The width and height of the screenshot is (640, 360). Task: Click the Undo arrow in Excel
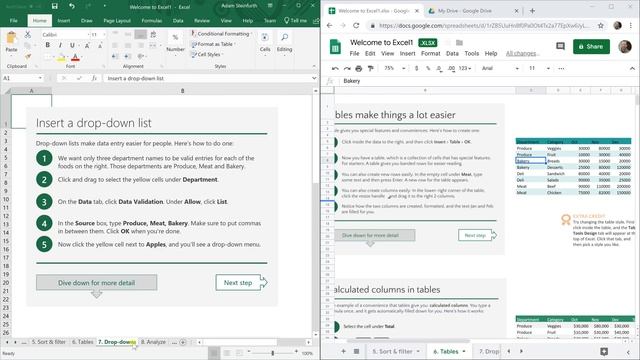pyautogui.click(x=72, y=6)
